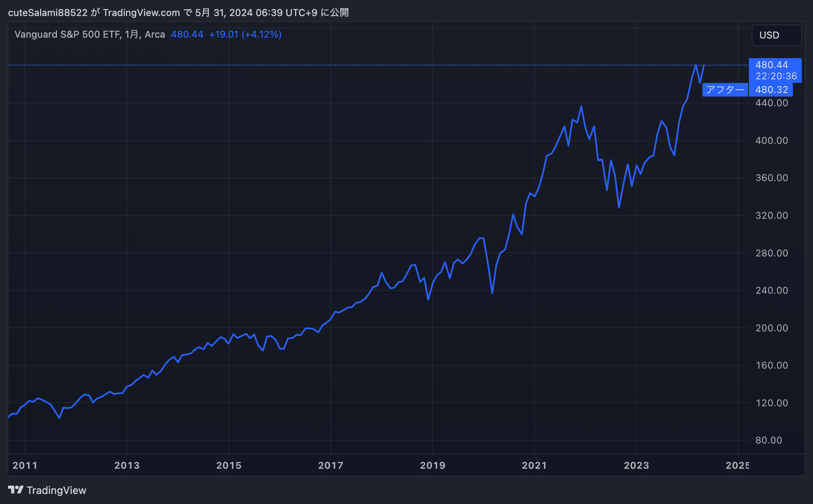Click the publish date 5月 31, 2024

pyautogui.click(x=224, y=13)
